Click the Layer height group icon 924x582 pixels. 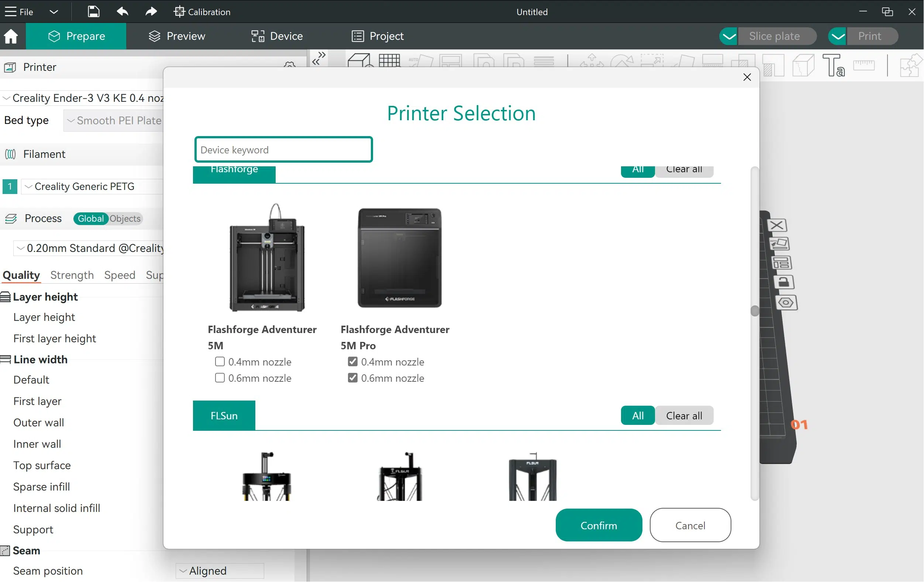tap(6, 297)
